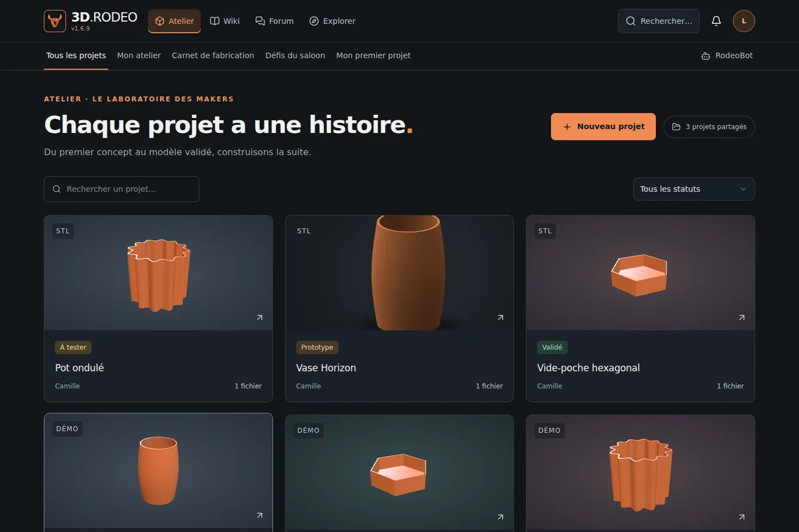Open the Défis du saloon tab
799x532 pixels.
295,56
